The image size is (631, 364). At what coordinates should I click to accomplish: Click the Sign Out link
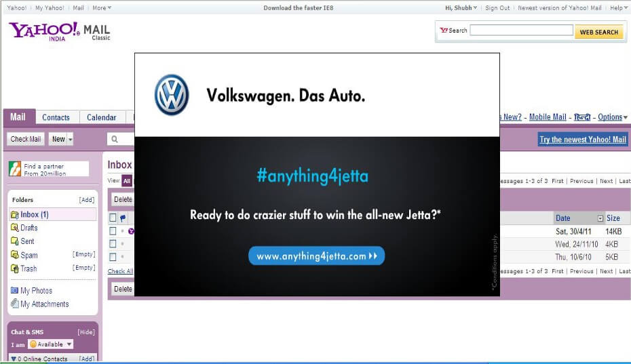[497, 7]
